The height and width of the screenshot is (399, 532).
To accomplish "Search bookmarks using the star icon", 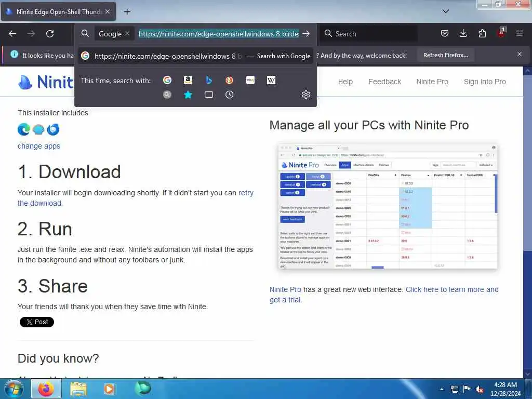I will point(188,95).
